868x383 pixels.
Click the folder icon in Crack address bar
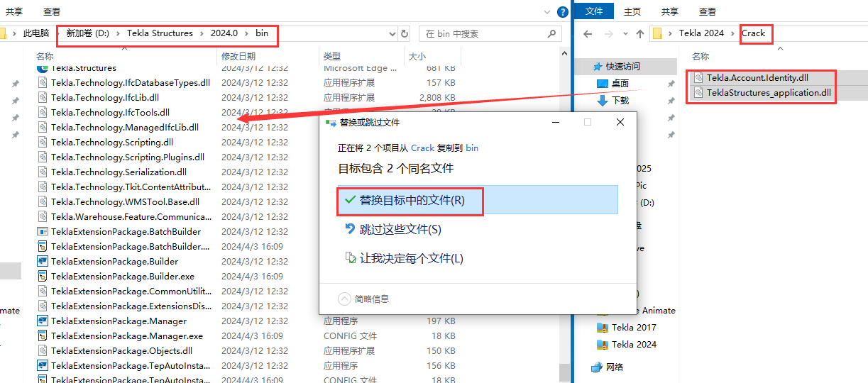657,33
